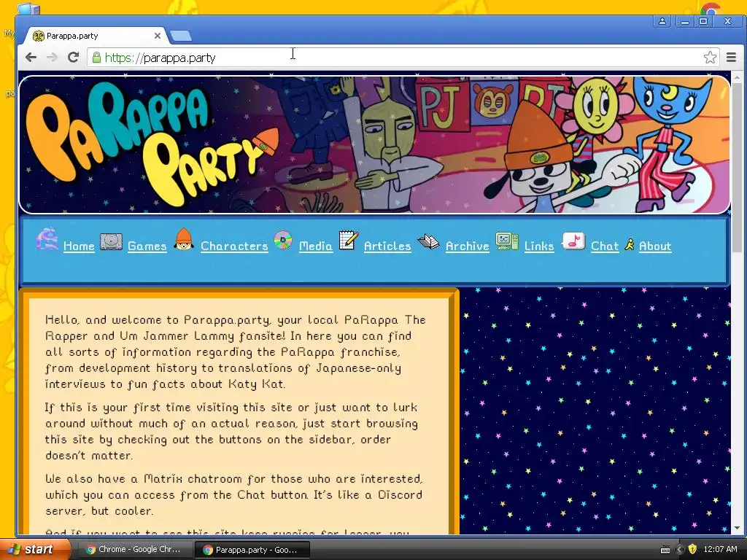Bookmark the page with the star icon
Screen dimensions: 747x560
pyautogui.click(x=710, y=58)
